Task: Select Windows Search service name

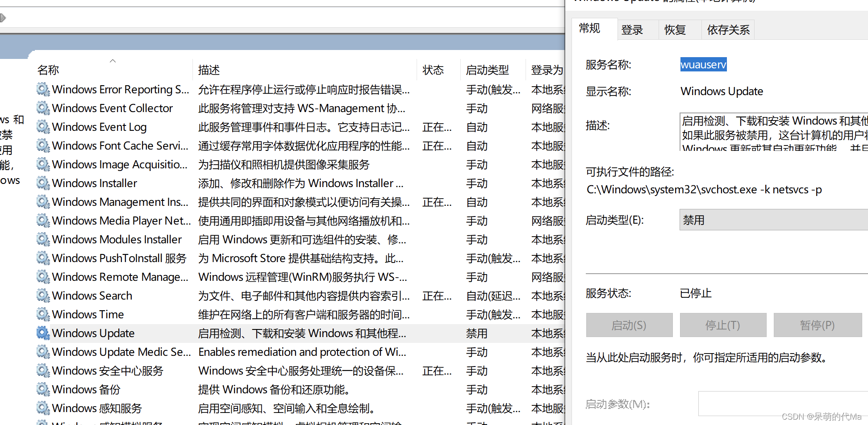Action: point(92,296)
